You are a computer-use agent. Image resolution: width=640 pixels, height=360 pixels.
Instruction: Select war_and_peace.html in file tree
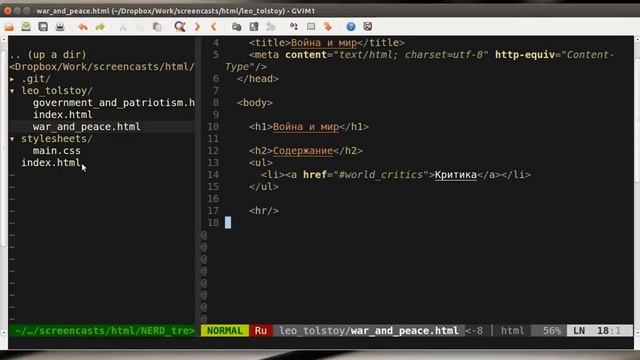(87, 127)
